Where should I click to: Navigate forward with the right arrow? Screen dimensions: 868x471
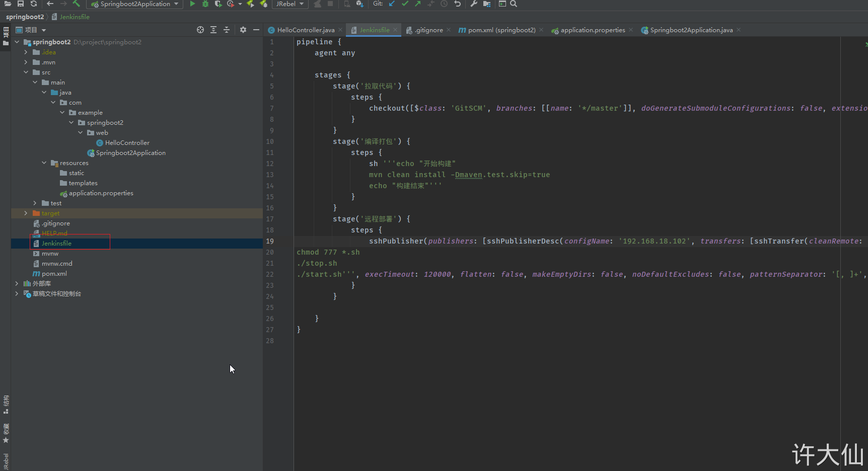[x=63, y=4]
